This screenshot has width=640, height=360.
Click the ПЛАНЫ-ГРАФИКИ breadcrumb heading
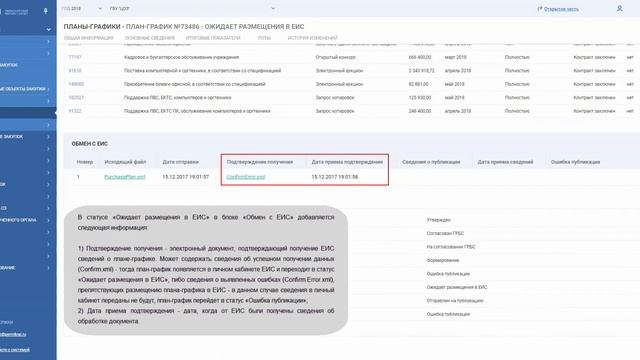pos(92,27)
